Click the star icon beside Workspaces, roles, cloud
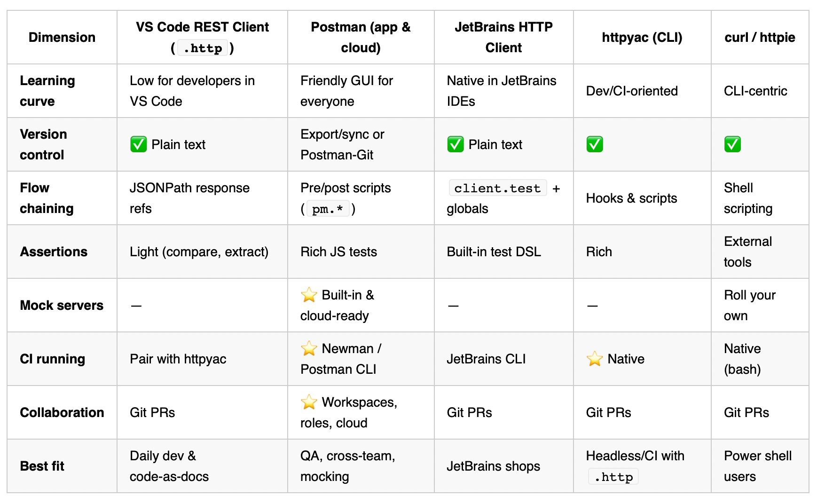The width and height of the screenshot is (817, 504). (x=309, y=402)
